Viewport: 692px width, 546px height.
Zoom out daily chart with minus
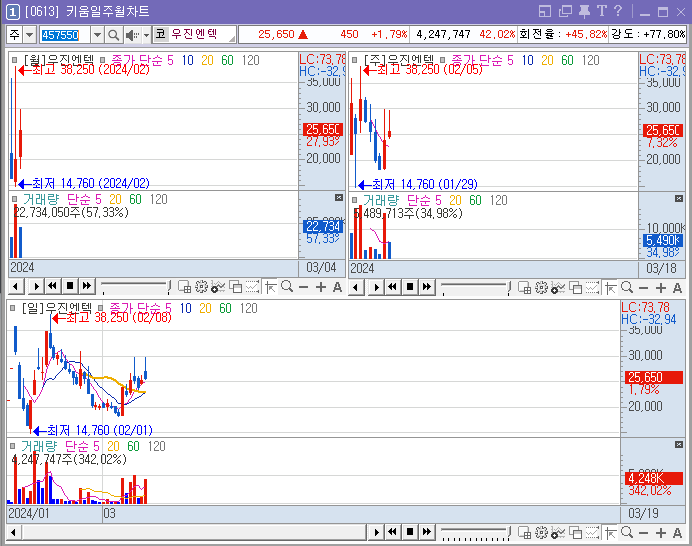643,534
